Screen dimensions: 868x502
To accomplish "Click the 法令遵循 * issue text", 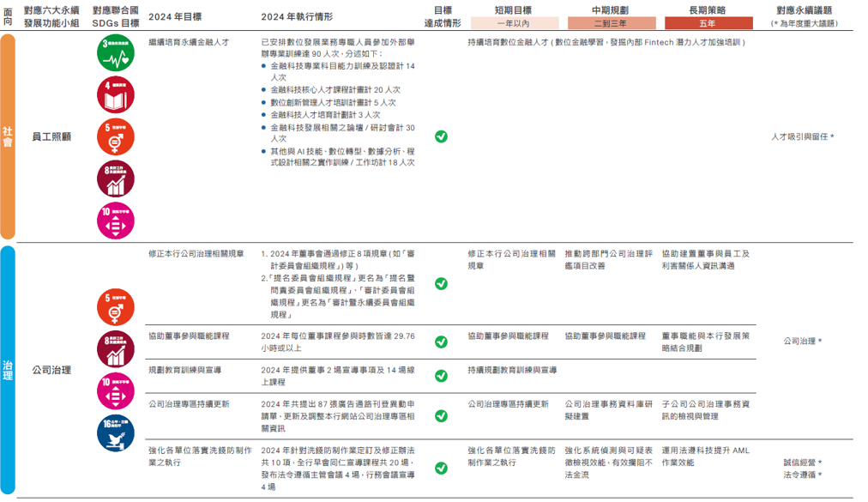I will [x=803, y=475].
